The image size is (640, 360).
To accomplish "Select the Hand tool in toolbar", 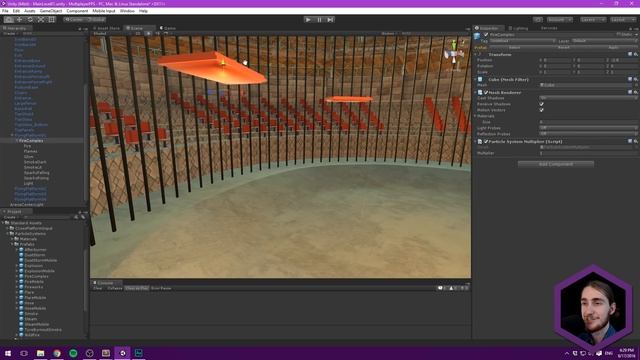I will pos(9,19).
